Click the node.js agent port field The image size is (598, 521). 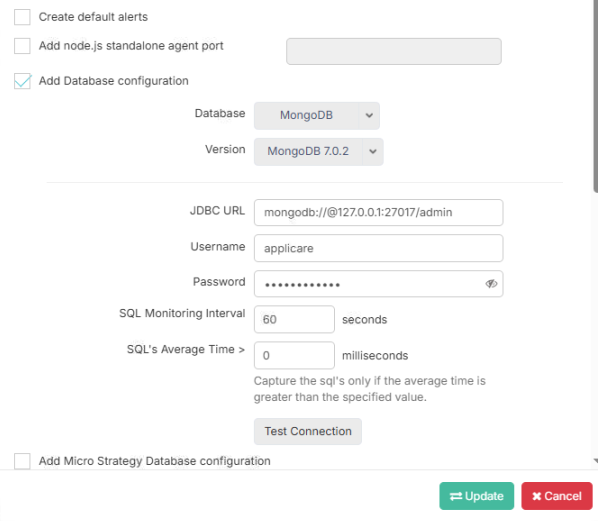[x=394, y=51]
